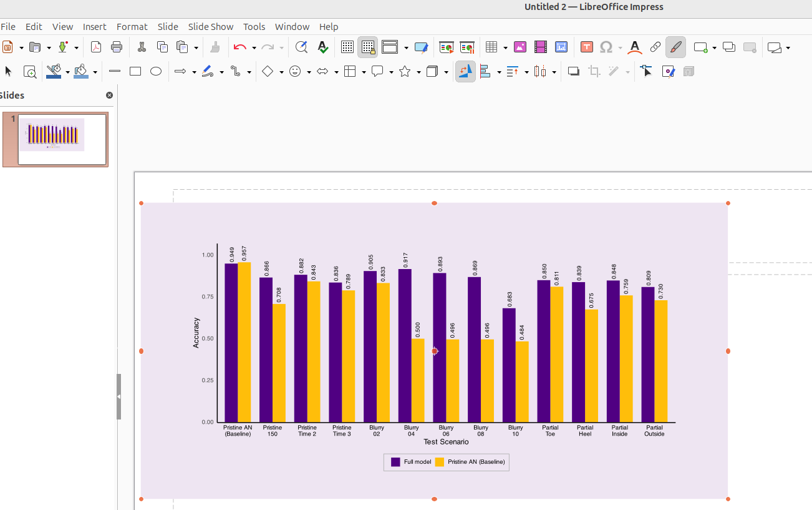Click the Copy icon
Image resolution: width=812 pixels, height=510 pixels.
coord(162,47)
